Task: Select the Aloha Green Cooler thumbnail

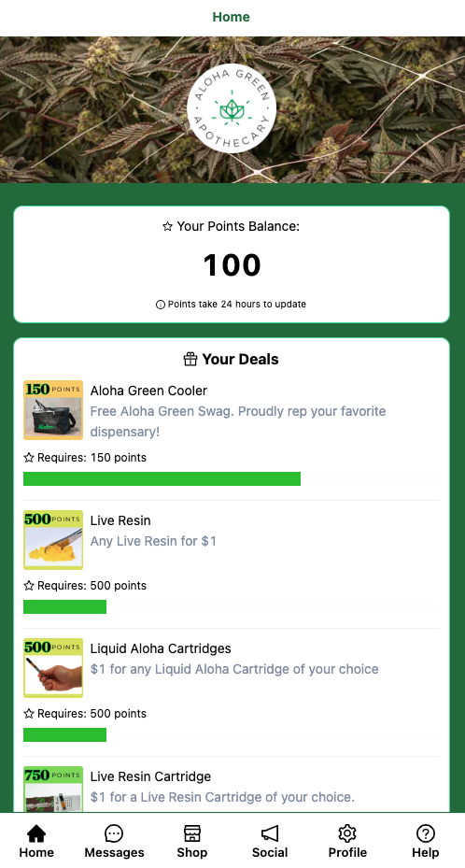Action: [x=53, y=410]
